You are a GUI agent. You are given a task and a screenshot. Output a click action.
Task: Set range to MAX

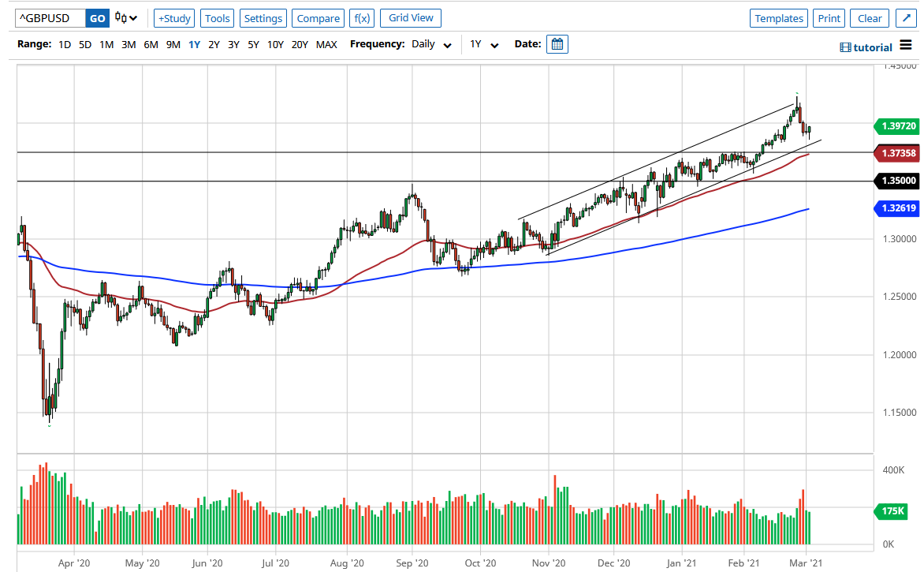(x=326, y=44)
